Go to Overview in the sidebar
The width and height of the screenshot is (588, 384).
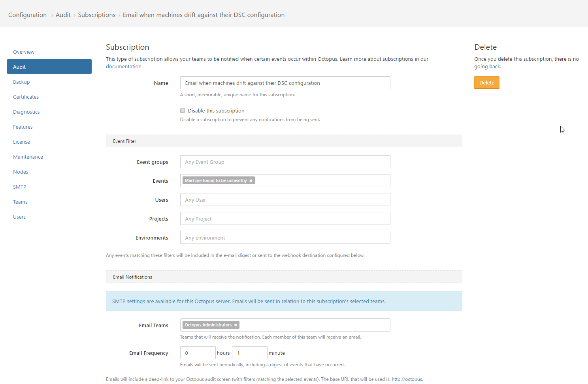[24, 52]
